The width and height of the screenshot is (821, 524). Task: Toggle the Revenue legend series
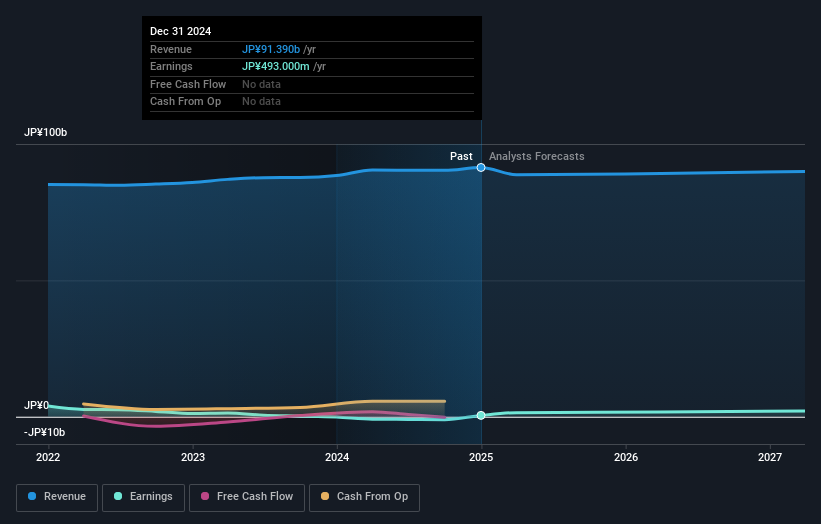(x=57, y=497)
